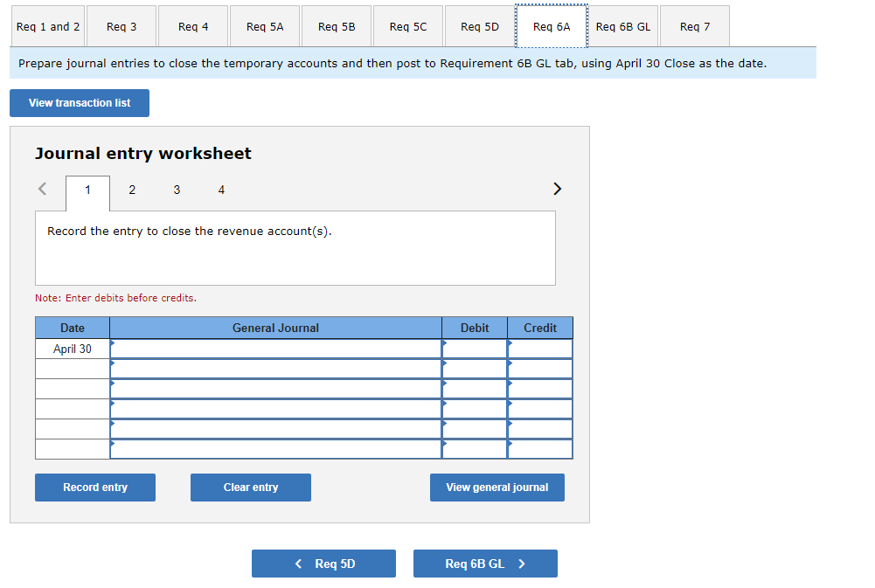The height and width of the screenshot is (588, 875).
Task: Click the 'Record the entry to close' instruction text
Action: (189, 231)
